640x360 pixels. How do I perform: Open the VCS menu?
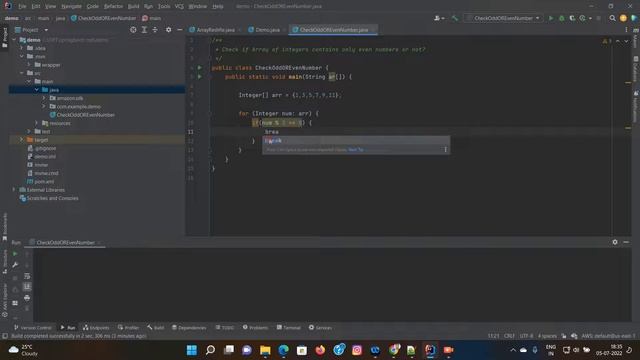tap(179, 7)
